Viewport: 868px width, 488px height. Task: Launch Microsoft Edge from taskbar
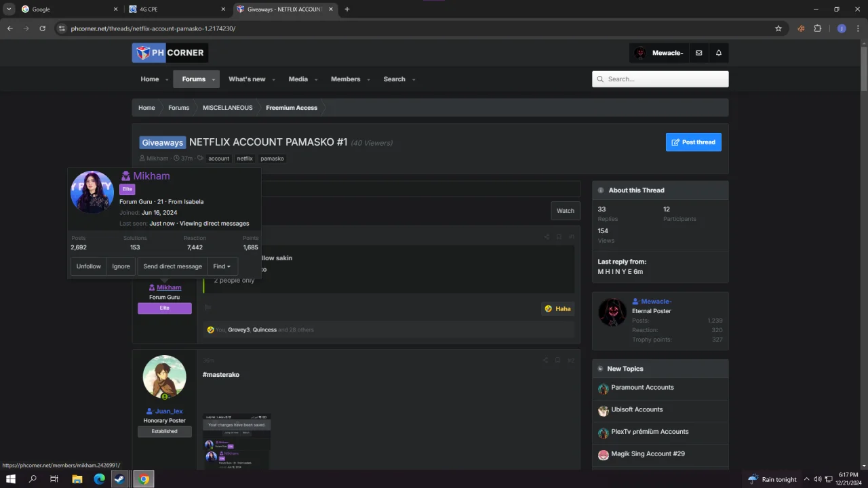point(100,479)
